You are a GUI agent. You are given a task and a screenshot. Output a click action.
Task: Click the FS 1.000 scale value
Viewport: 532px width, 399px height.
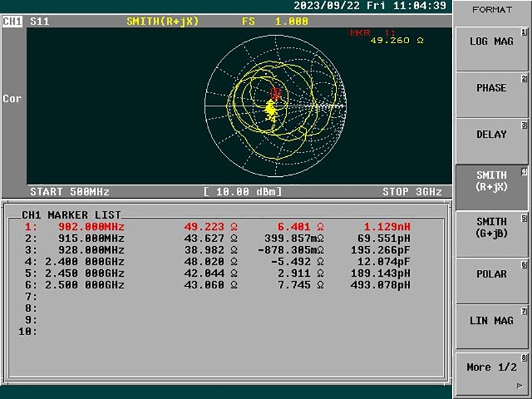tap(275, 22)
